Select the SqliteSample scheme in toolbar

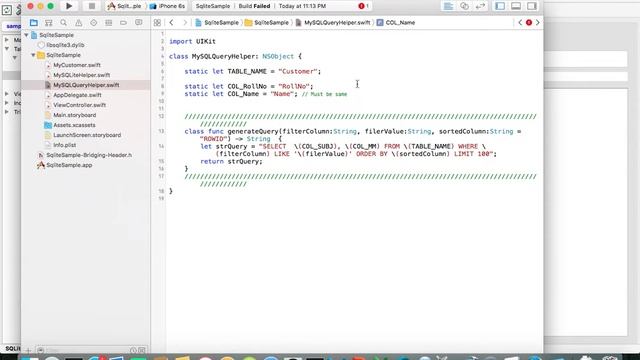(x=124, y=6)
